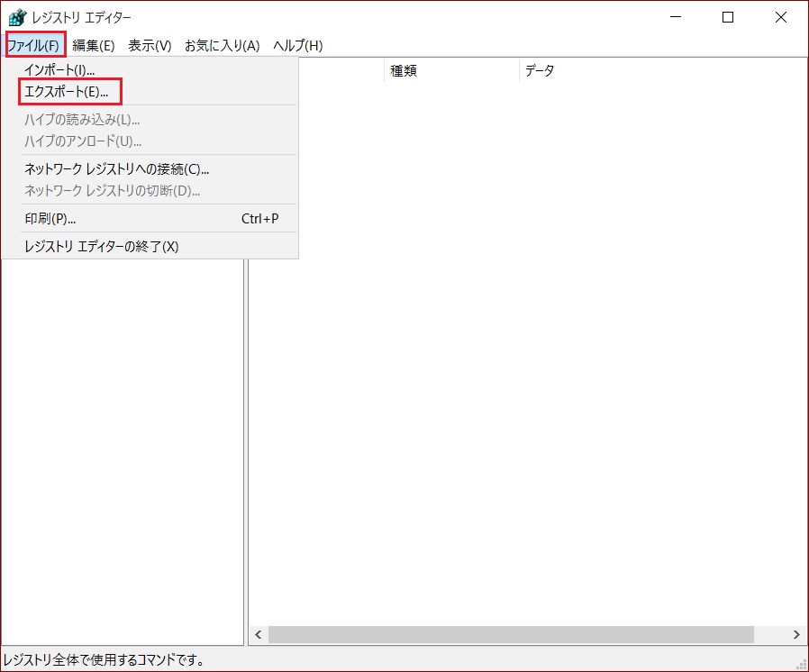Click ネットワーク レジストリへの接続(C)...

coord(150,168)
